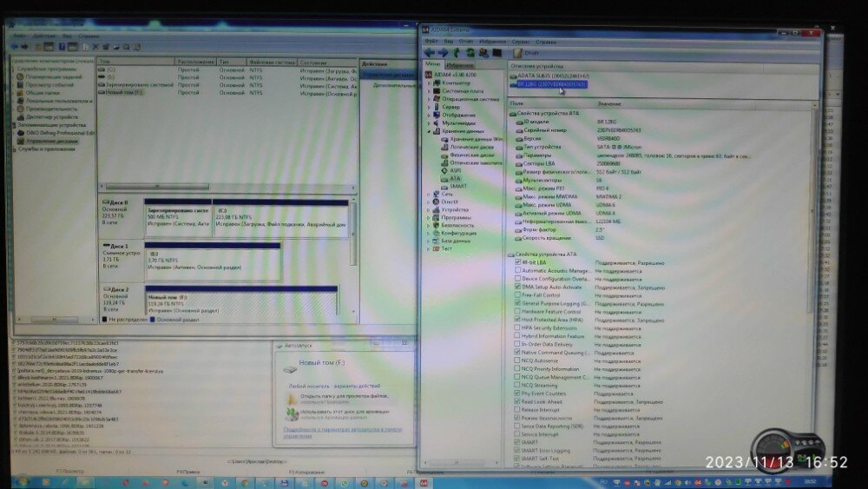Select ADATA SU635 device in list

(553, 76)
